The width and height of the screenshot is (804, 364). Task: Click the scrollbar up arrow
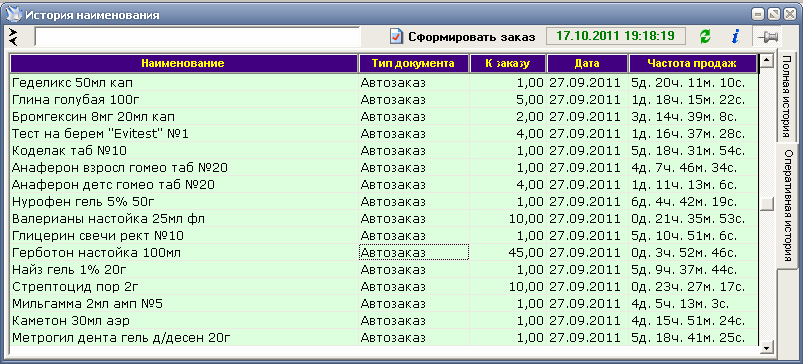[x=767, y=61]
